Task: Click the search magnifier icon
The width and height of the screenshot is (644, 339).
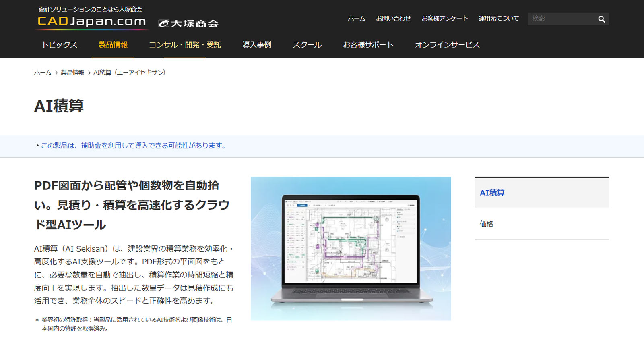Action: coord(601,19)
